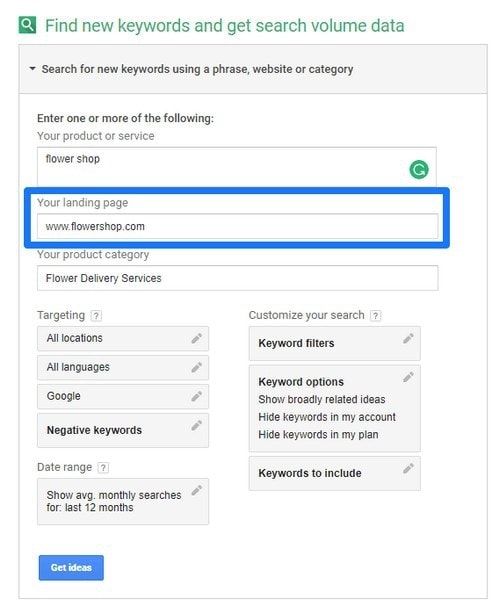Click the product or service text field
500x607 pixels.
pos(237,166)
